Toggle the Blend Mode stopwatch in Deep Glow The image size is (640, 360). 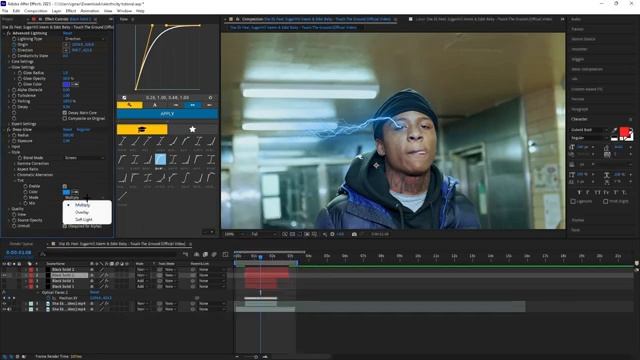pyautogui.click(x=20, y=158)
